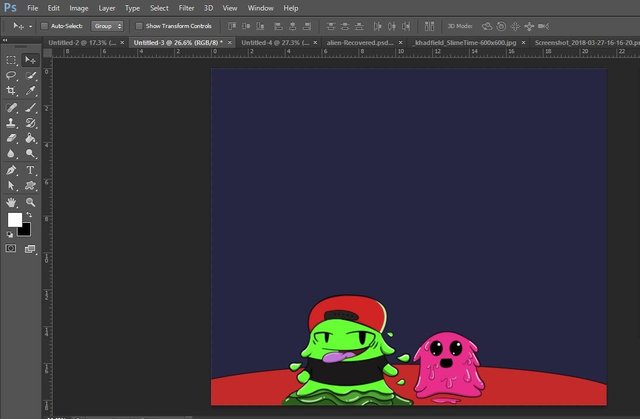Switch to Untitled-2 document tab

click(x=82, y=42)
